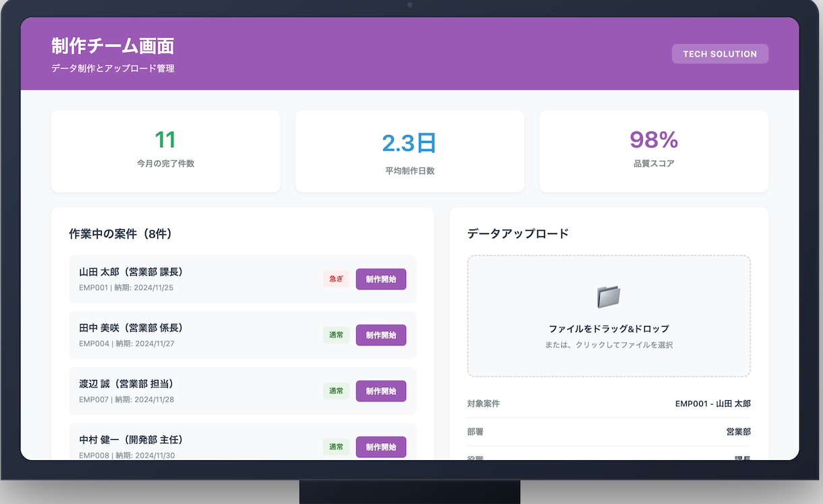Select 山田 太郎（営業部 課長） name

point(131,272)
